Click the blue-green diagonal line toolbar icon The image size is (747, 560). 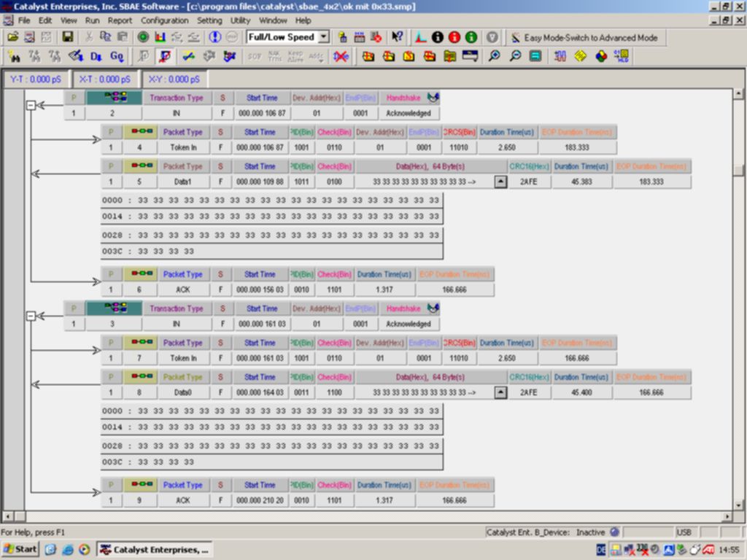click(x=189, y=56)
